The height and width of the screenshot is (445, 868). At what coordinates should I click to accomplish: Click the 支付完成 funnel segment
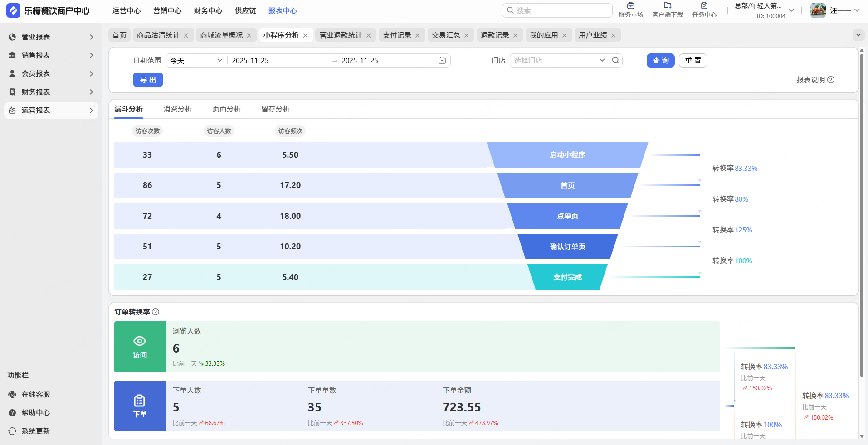567,277
